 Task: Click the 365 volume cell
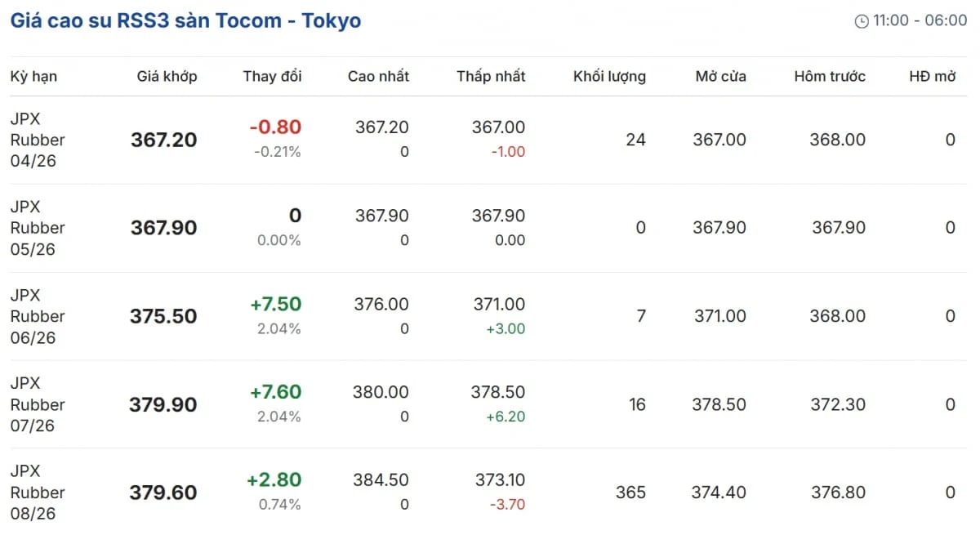pos(630,493)
